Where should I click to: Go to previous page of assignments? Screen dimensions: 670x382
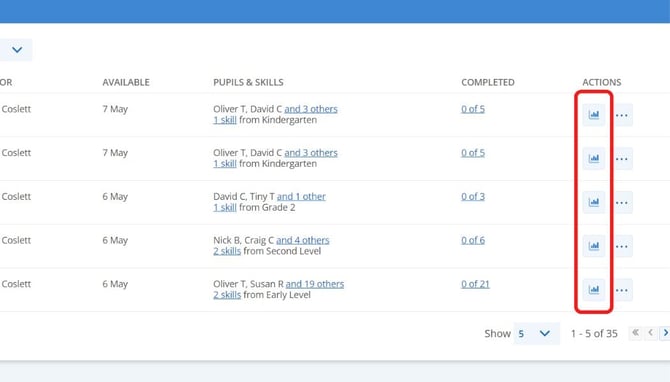point(650,333)
